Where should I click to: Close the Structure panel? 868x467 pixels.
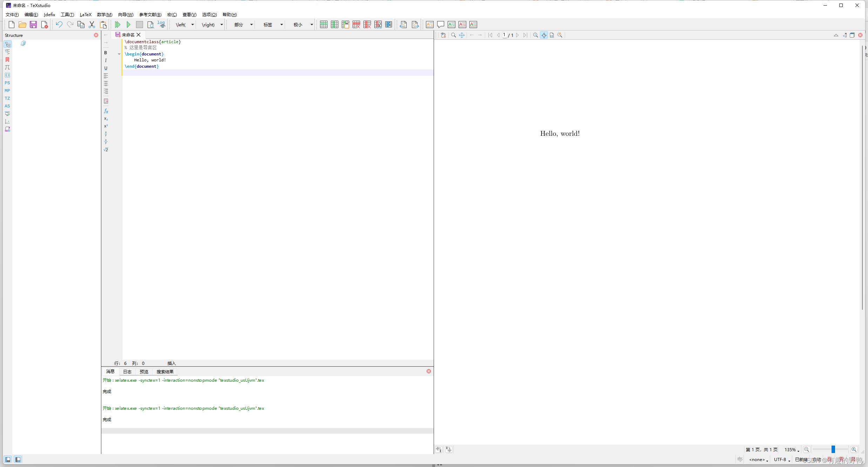tap(96, 35)
